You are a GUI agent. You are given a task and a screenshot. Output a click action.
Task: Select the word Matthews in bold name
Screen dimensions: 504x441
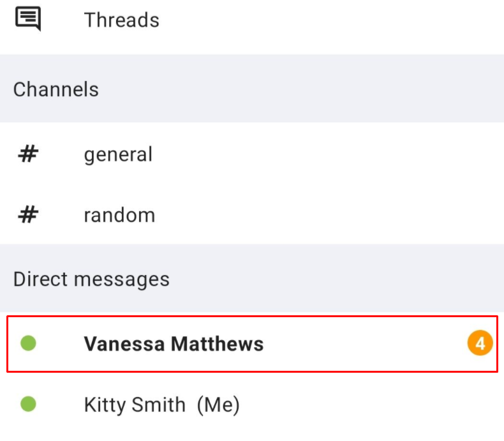click(217, 343)
